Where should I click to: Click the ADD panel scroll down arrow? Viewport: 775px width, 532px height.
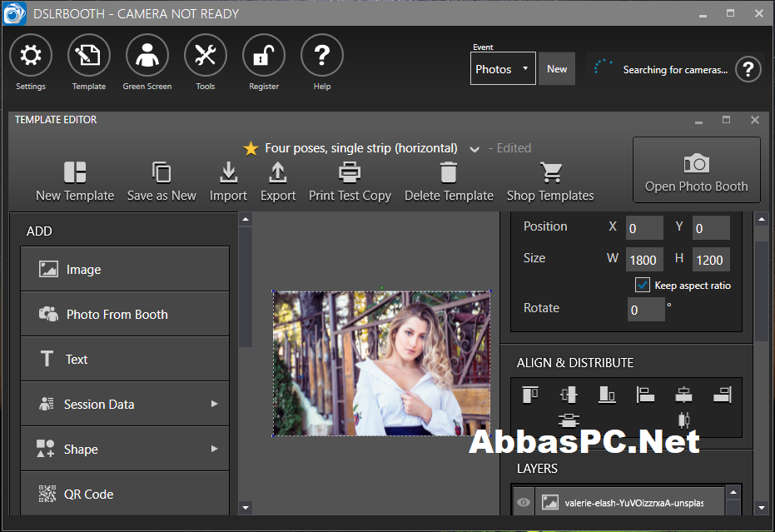(x=246, y=507)
